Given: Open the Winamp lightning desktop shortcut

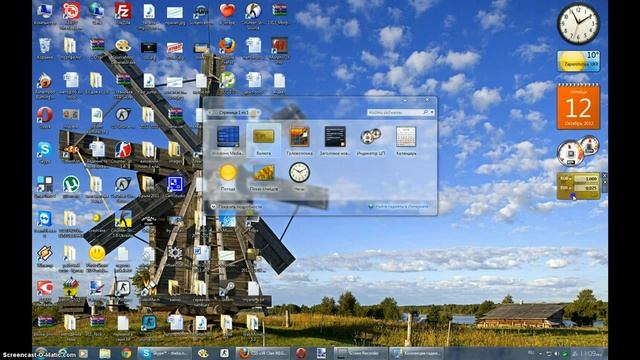Looking at the screenshot, I should [x=44, y=257].
